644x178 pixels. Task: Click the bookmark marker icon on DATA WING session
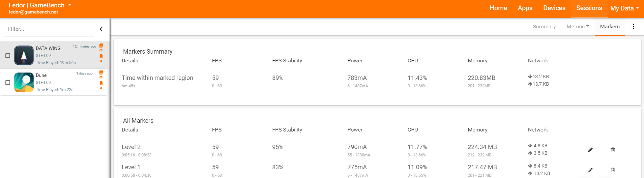click(101, 56)
